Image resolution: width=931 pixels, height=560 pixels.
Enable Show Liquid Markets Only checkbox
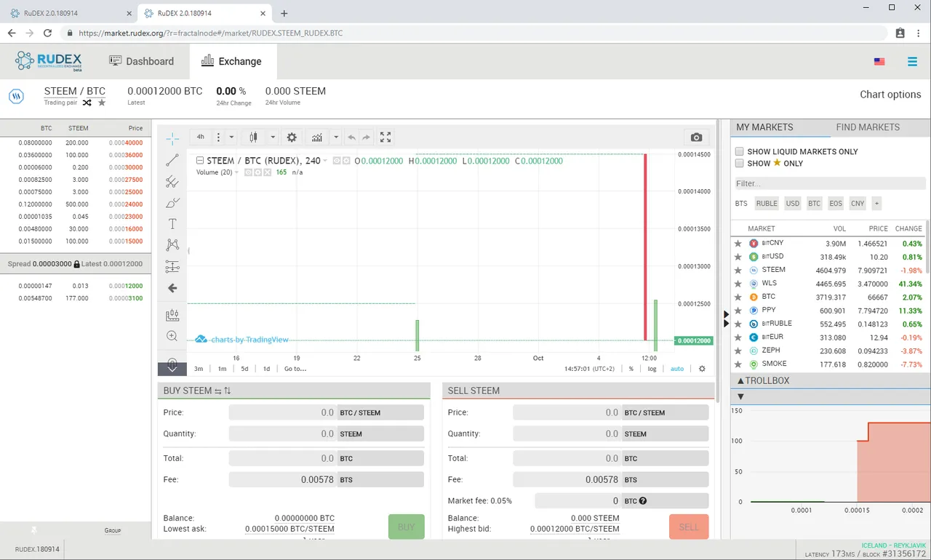[739, 151]
